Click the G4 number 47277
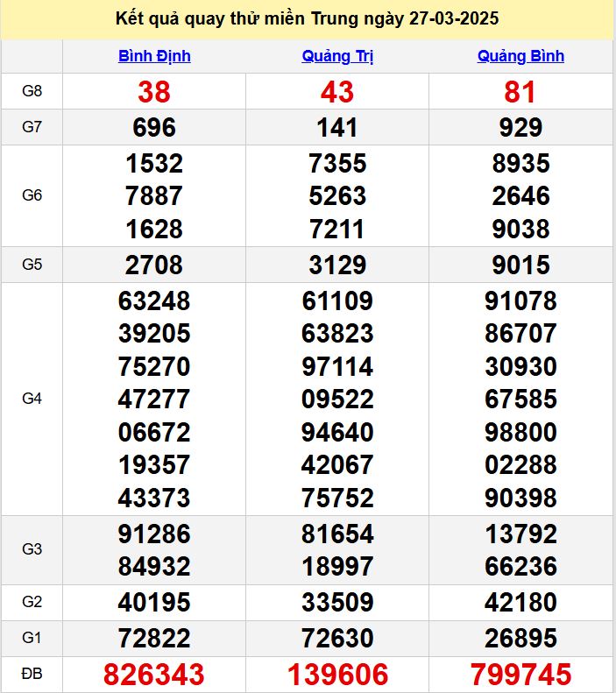Screen dimensions: 616x693 pos(154,400)
